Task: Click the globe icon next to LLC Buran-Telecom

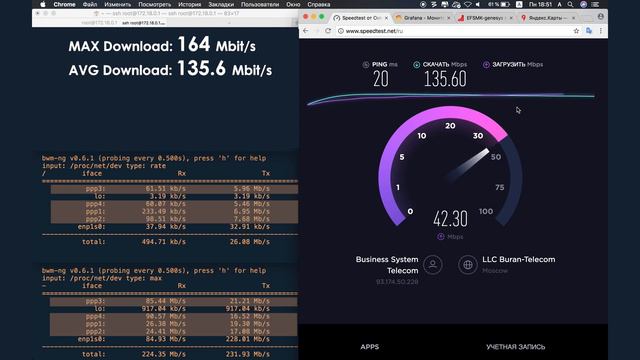Action: (x=468, y=264)
